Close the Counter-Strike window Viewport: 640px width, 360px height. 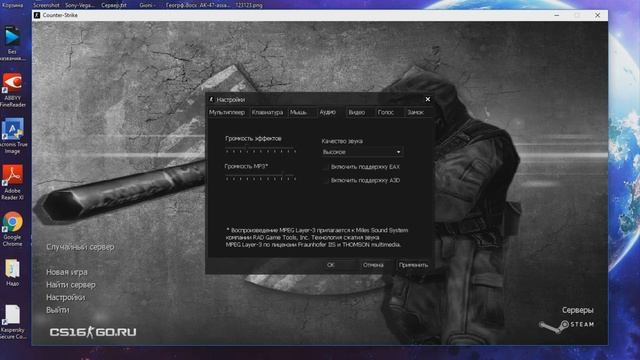[598, 15]
